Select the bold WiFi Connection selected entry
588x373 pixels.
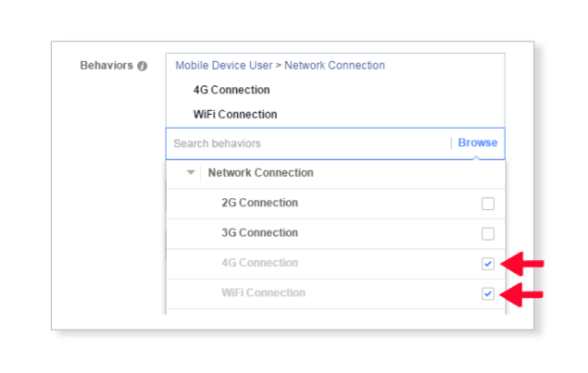click(235, 114)
